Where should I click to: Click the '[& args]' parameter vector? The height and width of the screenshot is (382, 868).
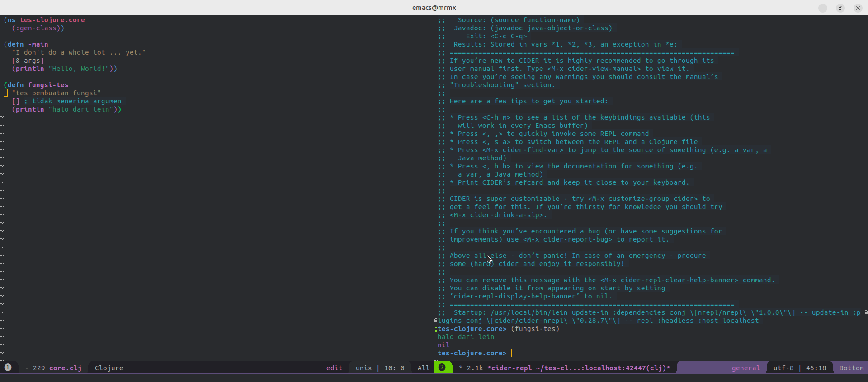(28, 61)
